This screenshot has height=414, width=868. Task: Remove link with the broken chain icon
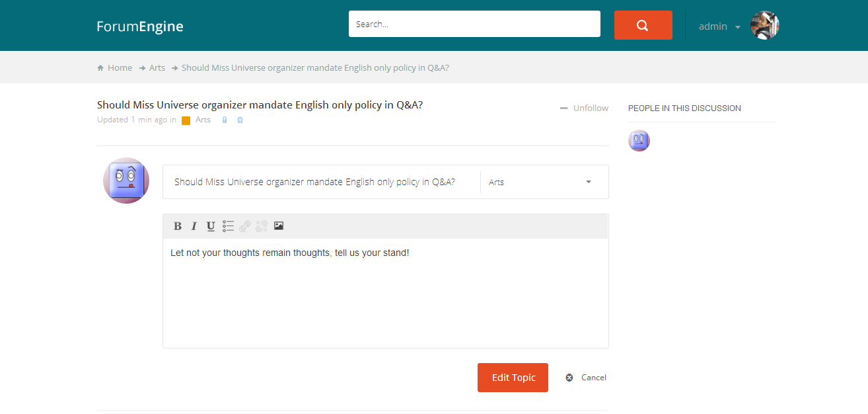click(262, 226)
